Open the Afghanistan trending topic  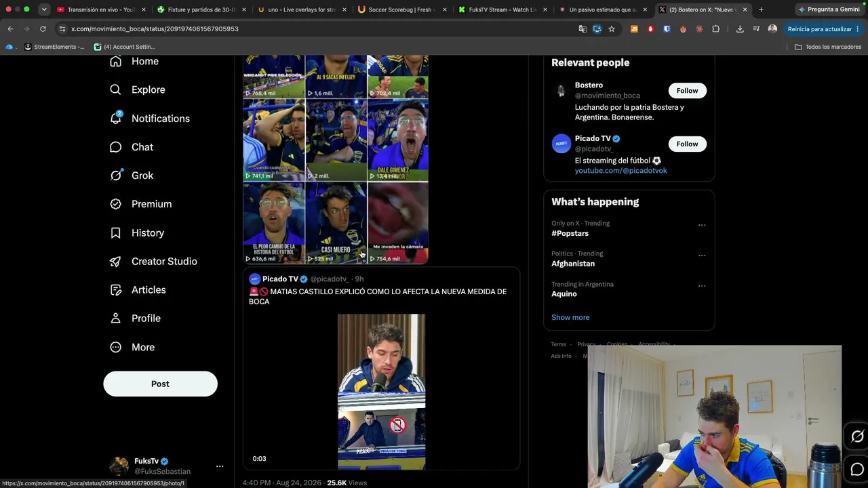[573, 264]
